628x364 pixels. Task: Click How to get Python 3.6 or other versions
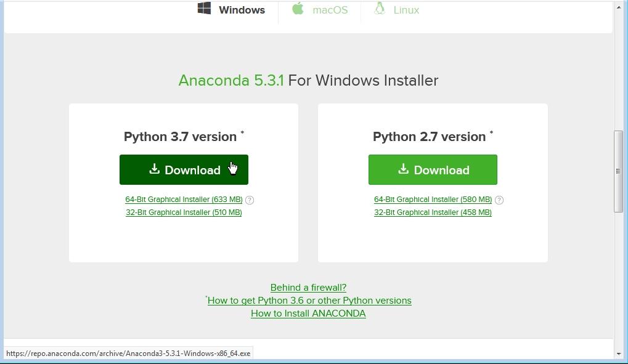pyautogui.click(x=309, y=300)
